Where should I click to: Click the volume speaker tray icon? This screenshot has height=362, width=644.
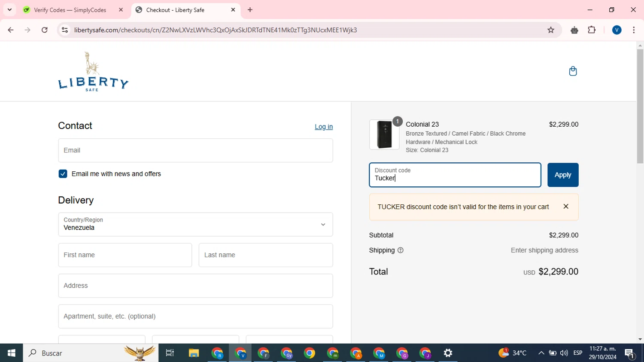[x=564, y=353]
